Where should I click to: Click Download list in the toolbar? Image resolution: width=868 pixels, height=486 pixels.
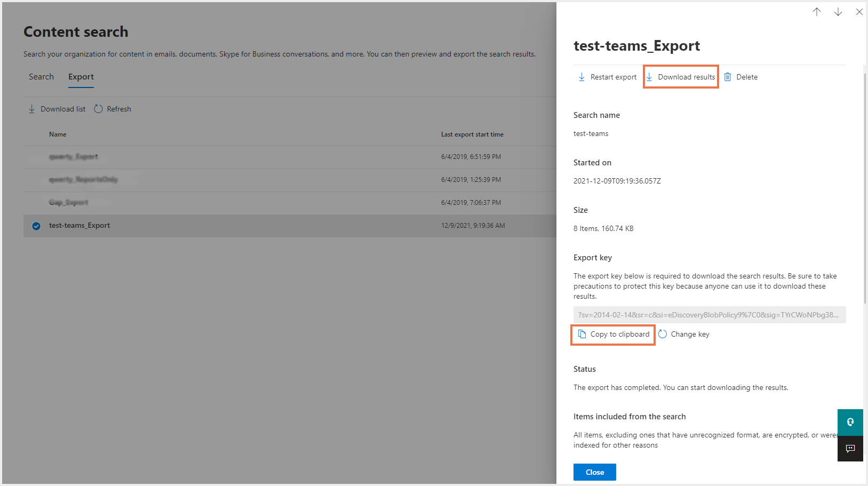click(57, 109)
